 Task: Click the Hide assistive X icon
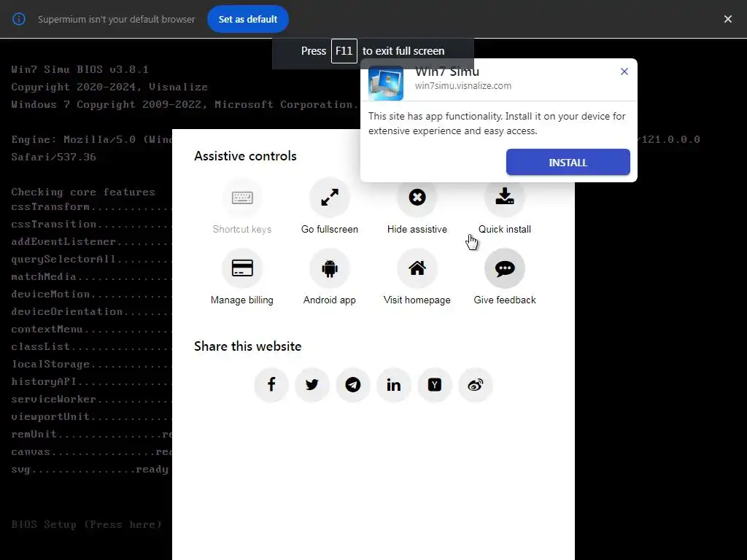pyautogui.click(x=417, y=197)
